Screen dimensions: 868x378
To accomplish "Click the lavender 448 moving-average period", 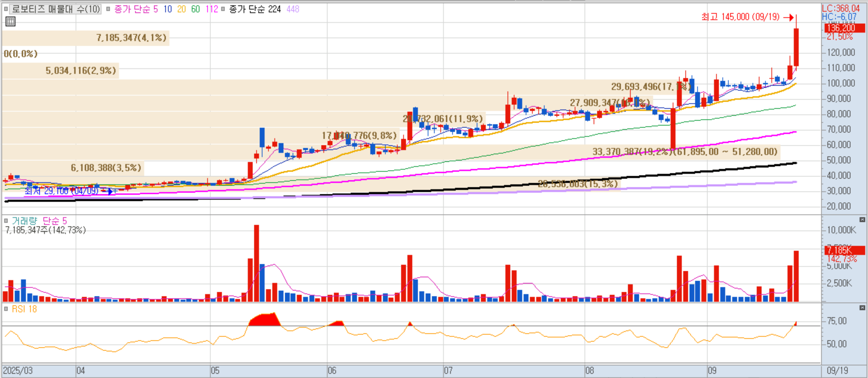I will 293,9.
